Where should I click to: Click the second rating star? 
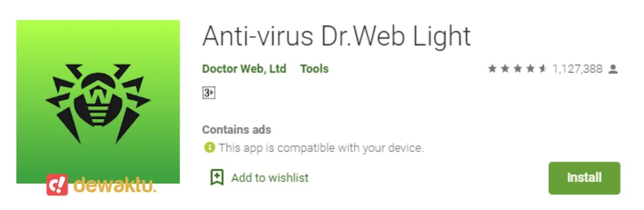point(505,69)
